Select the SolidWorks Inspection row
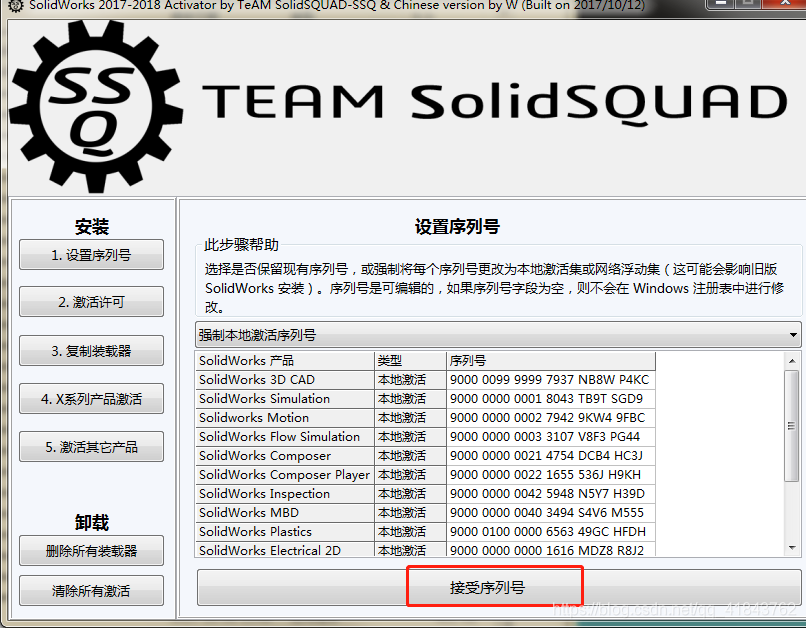The height and width of the screenshot is (628, 806). [425, 494]
